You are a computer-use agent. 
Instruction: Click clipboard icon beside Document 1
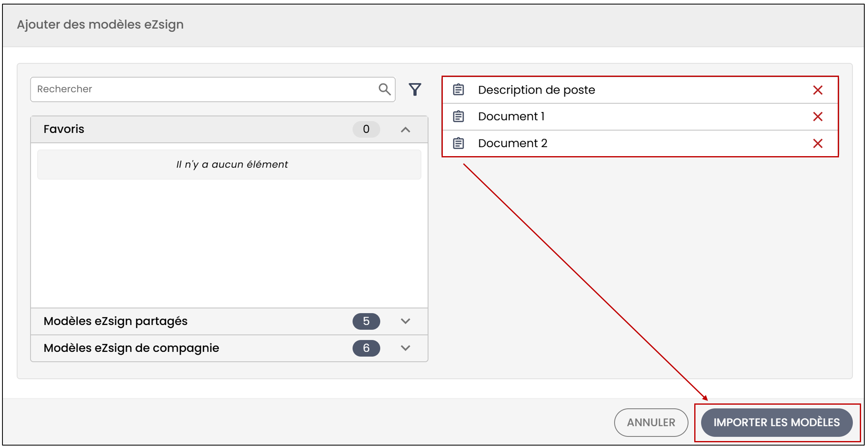point(458,116)
